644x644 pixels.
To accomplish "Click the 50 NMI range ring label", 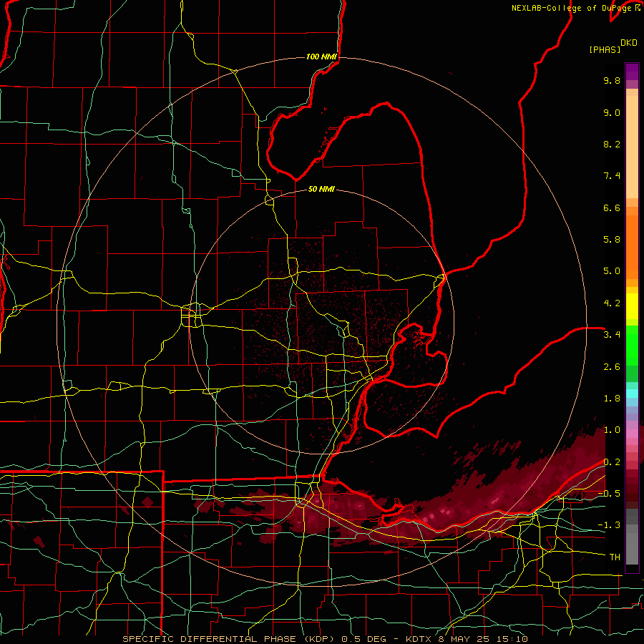I will 321,189.
